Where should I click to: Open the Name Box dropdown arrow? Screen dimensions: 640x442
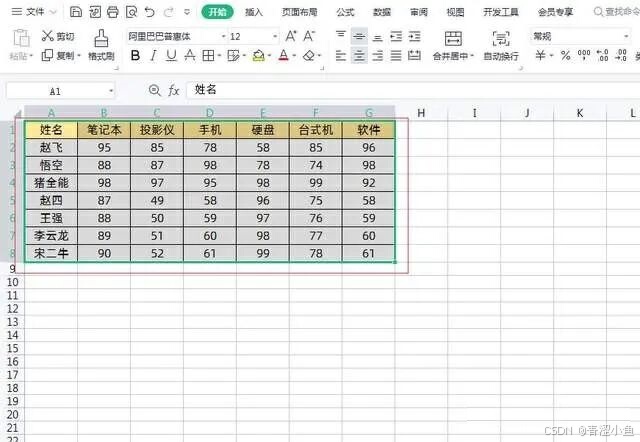pyautogui.click(x=111, y=91)
